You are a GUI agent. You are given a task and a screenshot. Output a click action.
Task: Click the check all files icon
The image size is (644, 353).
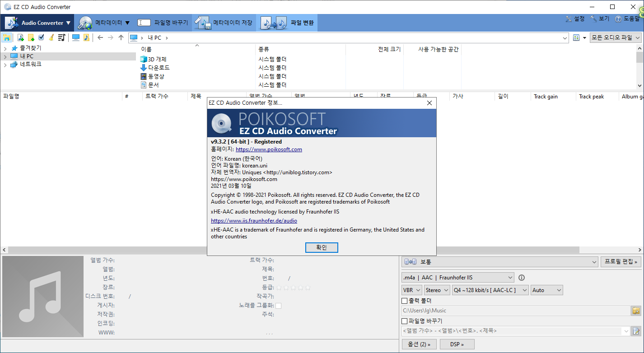(x=41, y=37)
